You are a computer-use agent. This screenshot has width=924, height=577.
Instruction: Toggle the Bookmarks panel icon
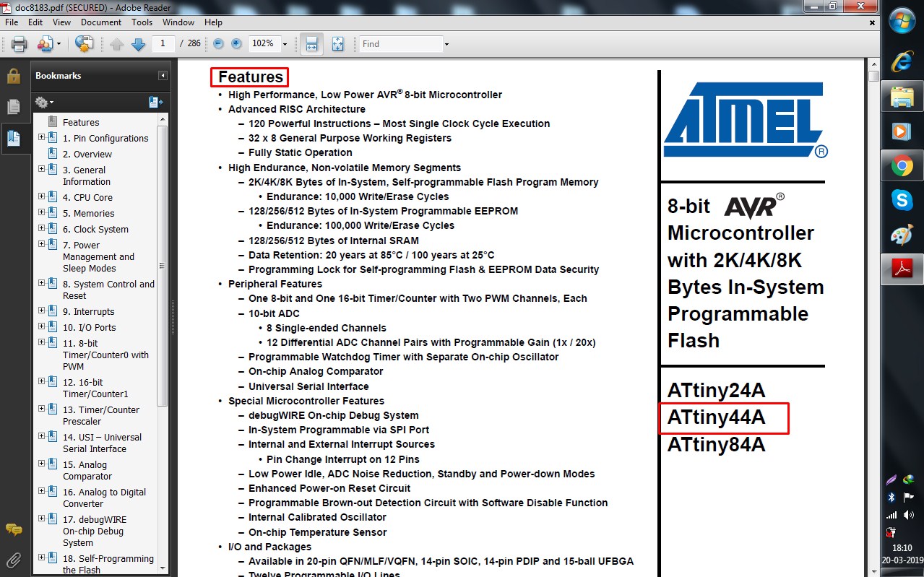[13, 137]
